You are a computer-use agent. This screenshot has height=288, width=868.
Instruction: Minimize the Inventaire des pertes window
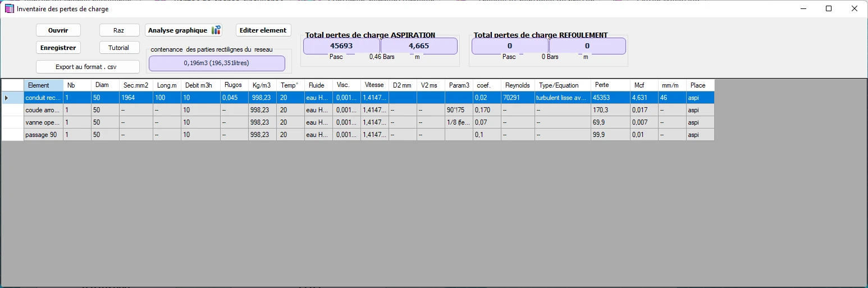803,8
